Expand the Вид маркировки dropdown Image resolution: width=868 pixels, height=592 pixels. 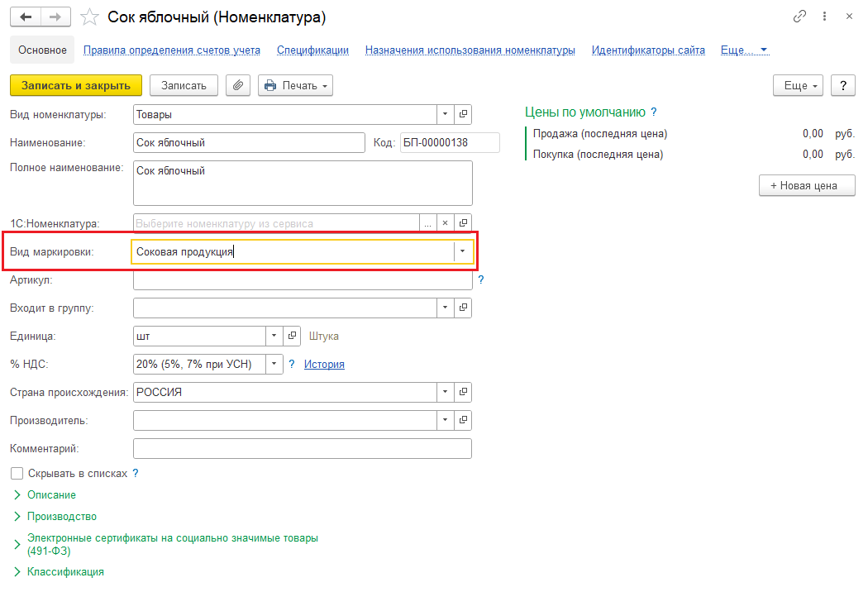coord(463,251)
